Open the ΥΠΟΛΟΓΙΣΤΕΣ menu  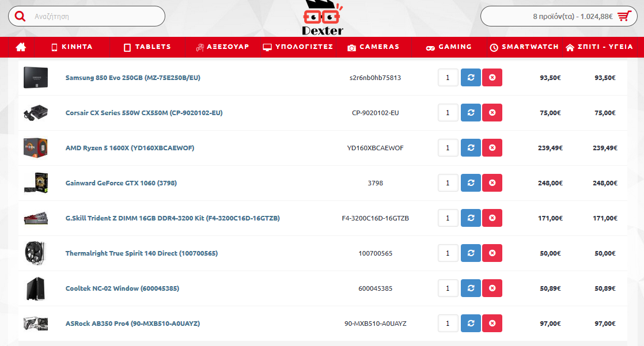click(x=298, y=47)
